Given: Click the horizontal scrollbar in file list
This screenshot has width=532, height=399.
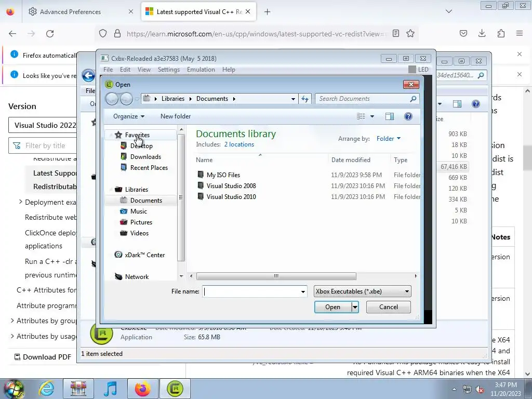Looking at the screenshot, I should click(x=276, y=276).
